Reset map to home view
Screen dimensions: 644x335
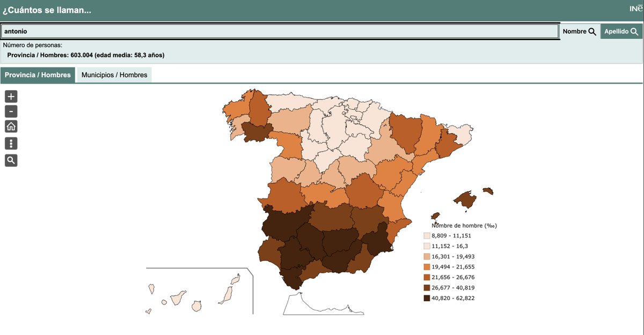(x=11, y=126)
